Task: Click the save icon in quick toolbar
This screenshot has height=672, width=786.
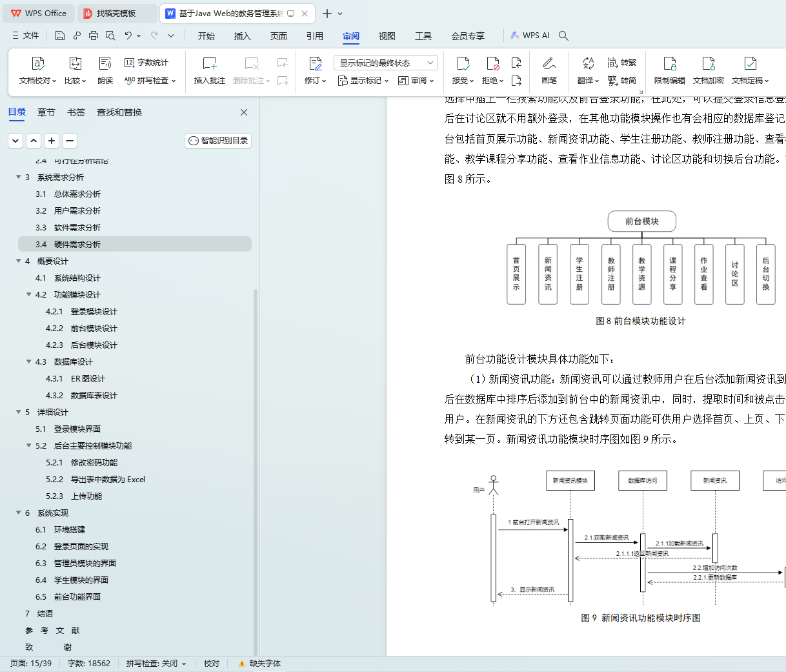Action: (x=60, y=36)
